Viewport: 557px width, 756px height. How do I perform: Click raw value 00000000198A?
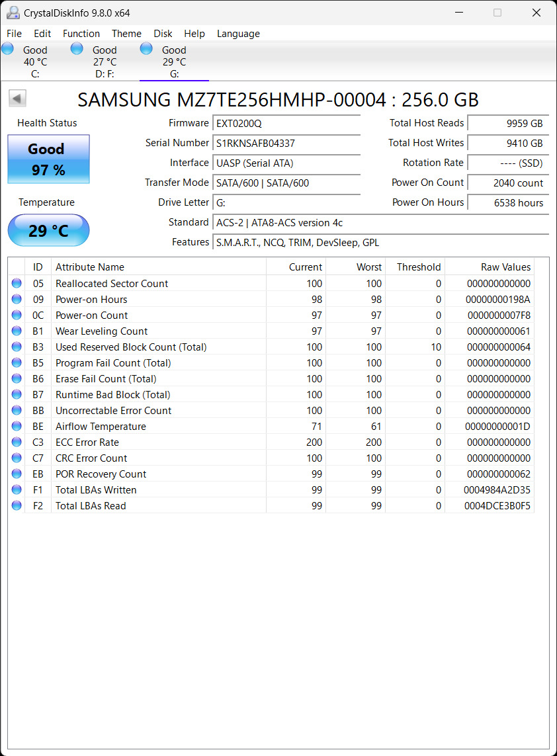[x=497, y=299]
